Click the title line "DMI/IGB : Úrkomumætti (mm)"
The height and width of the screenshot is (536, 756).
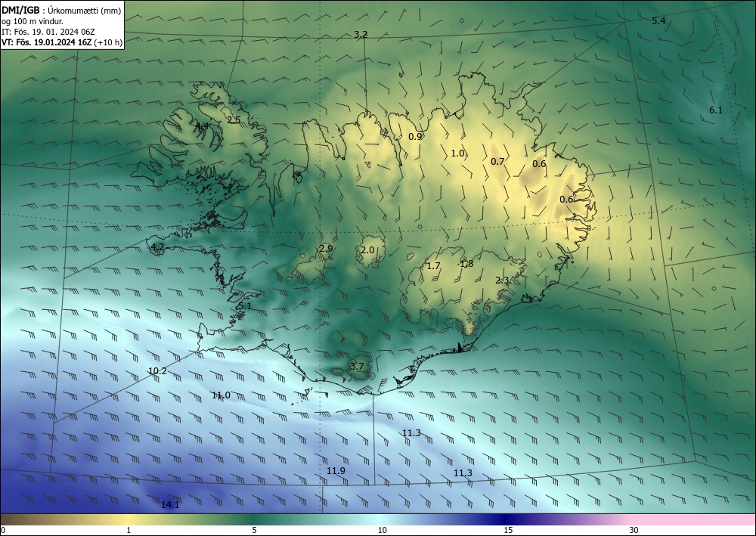click(x=61, y=11)
